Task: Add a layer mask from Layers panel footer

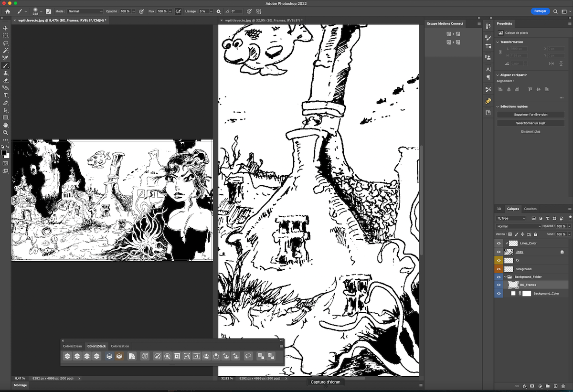Action: (x=532, y=386)
